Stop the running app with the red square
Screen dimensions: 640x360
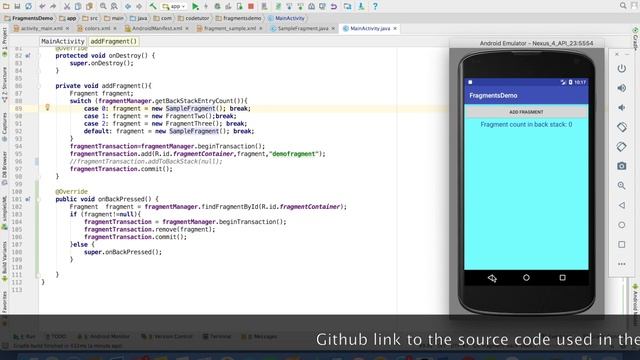pyautogui.click(x=251, y=6)
